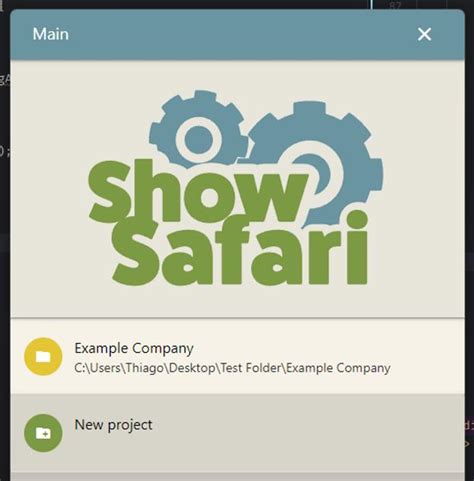Click the gray strip below New project

click(x=237, y=477)
